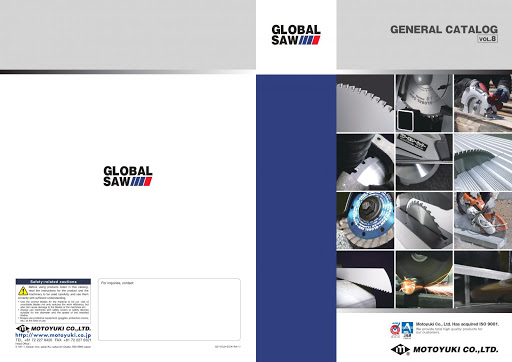Click the Global Saw logo on the back cover
The image size is (512, 362).
[x=128, y=176]
